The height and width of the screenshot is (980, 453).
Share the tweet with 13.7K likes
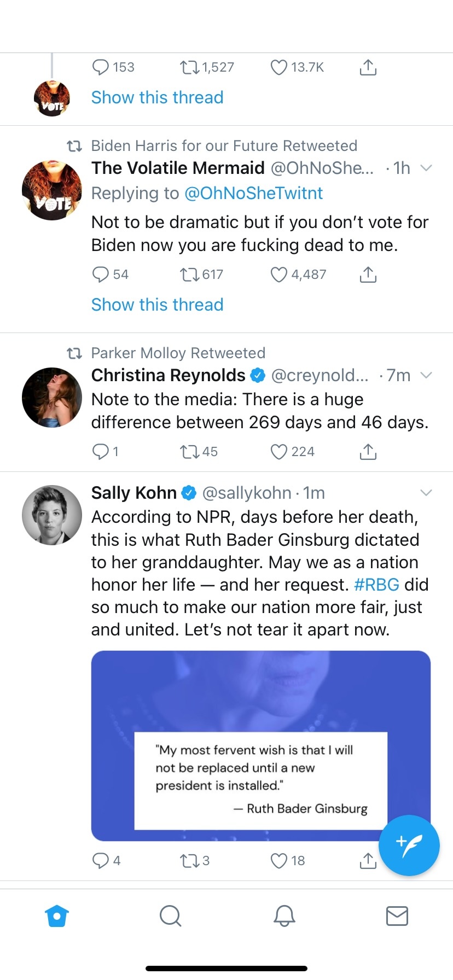[x=368, y=68]
